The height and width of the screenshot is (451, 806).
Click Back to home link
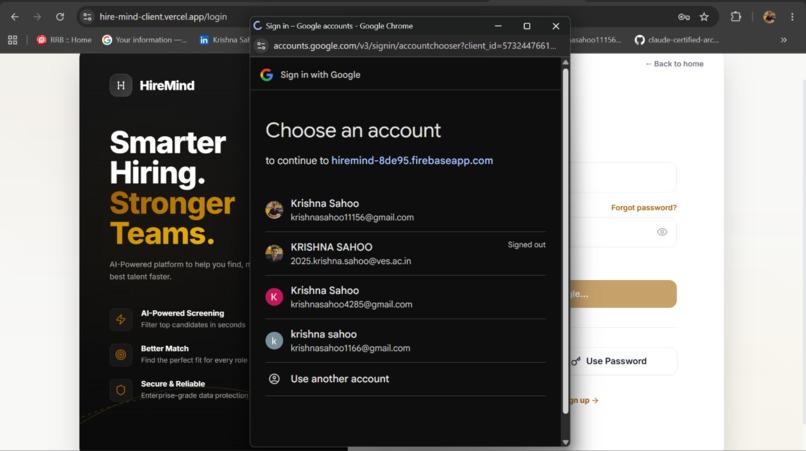tap(674, 64)
